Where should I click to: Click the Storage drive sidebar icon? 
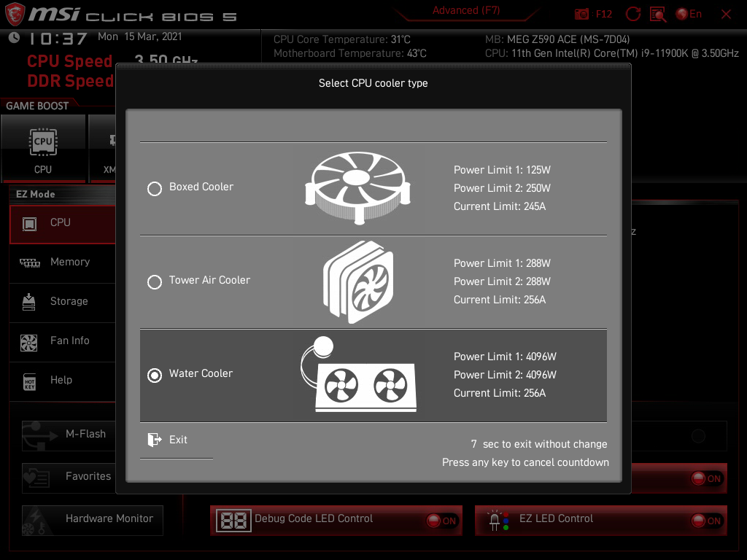tap(28, 302)
